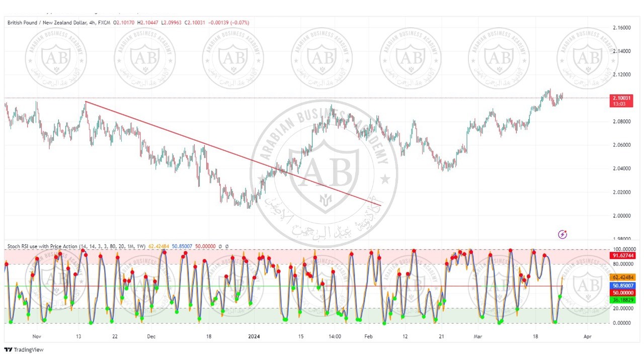Click the low value L2.09963
This screenshot has width=644, height=362.
(x=173, y=23)
